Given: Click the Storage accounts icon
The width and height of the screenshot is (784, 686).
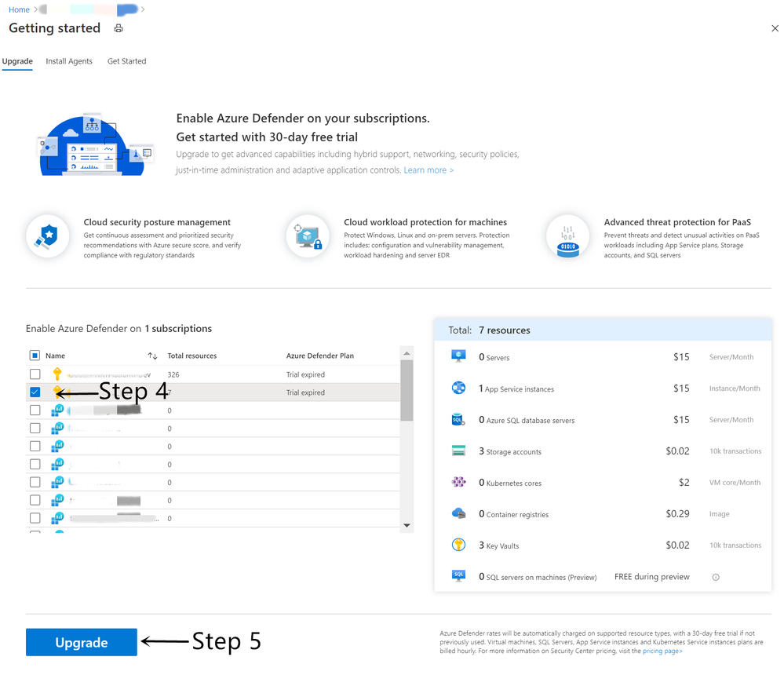Looking at the screenshot, I should 458,451.
